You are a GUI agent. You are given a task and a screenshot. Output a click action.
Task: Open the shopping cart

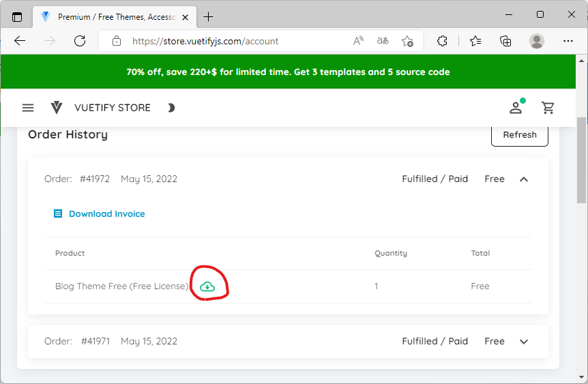coord(548,108)
